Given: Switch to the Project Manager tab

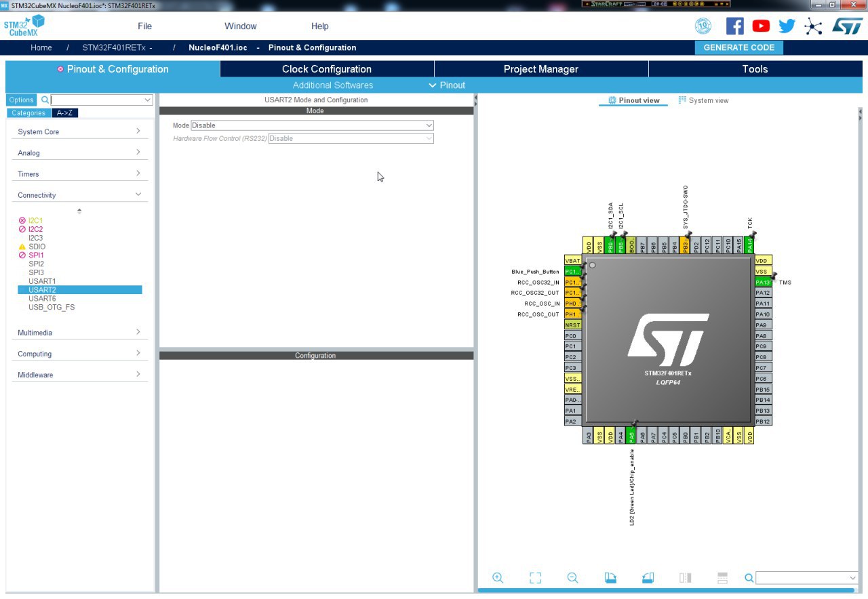Looking at the screenshot, I should coord(541,69).
